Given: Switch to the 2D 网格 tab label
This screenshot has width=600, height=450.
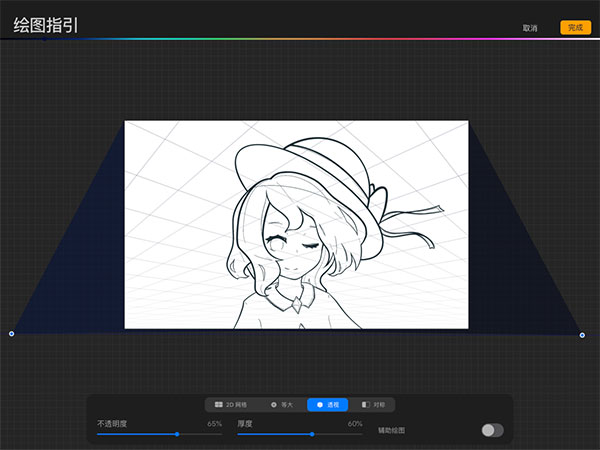Looking at the screenshot, I should click(237, 405).
